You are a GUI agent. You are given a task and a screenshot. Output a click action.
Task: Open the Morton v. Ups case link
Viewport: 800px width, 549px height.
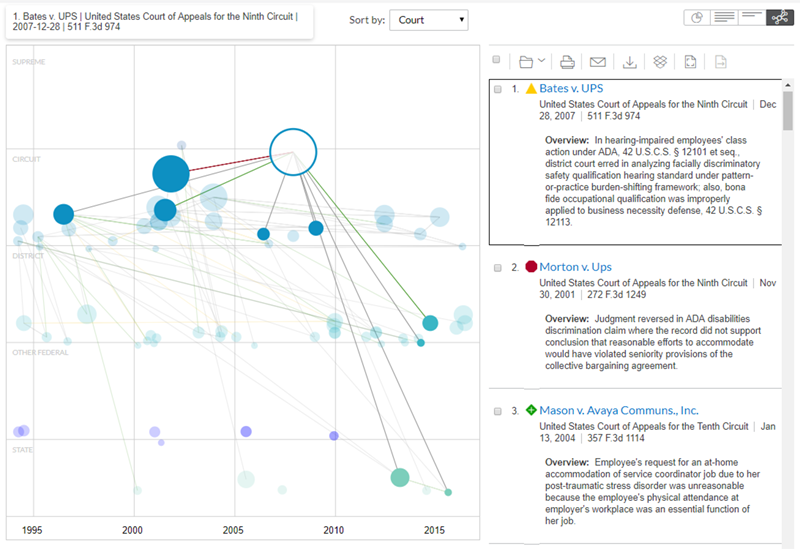(x=575, y=267)
